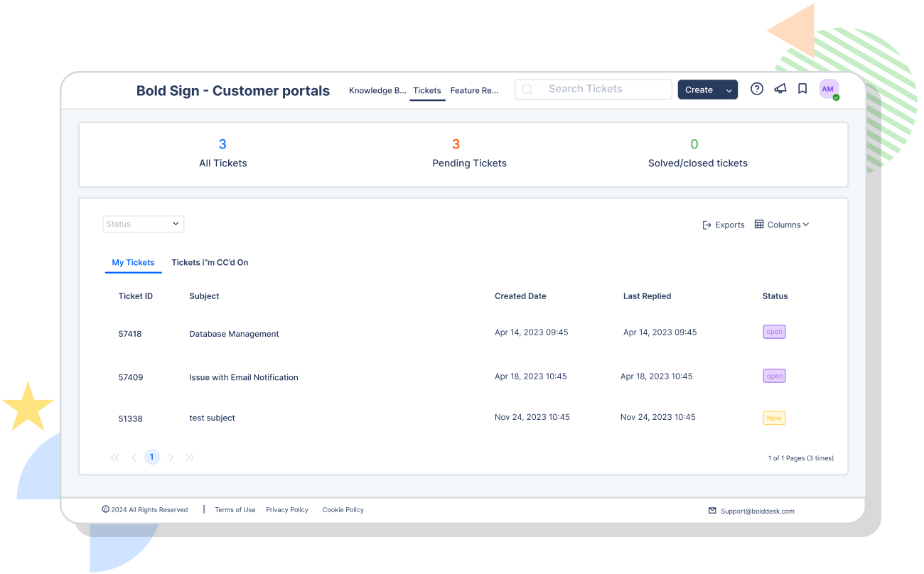
Task: Click last replied Apr 18, 2023 10:45
Action: tap(657, 377)
